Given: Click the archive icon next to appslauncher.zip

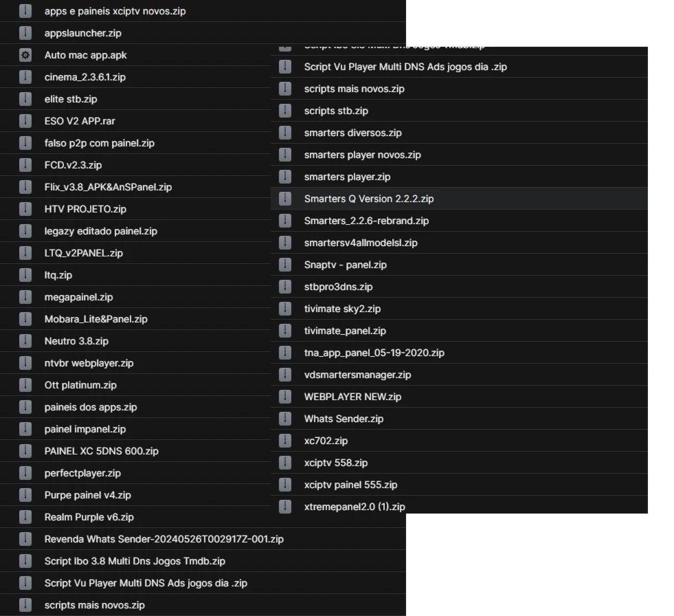Looking at the screenshot, I should (x=25, y=33).
